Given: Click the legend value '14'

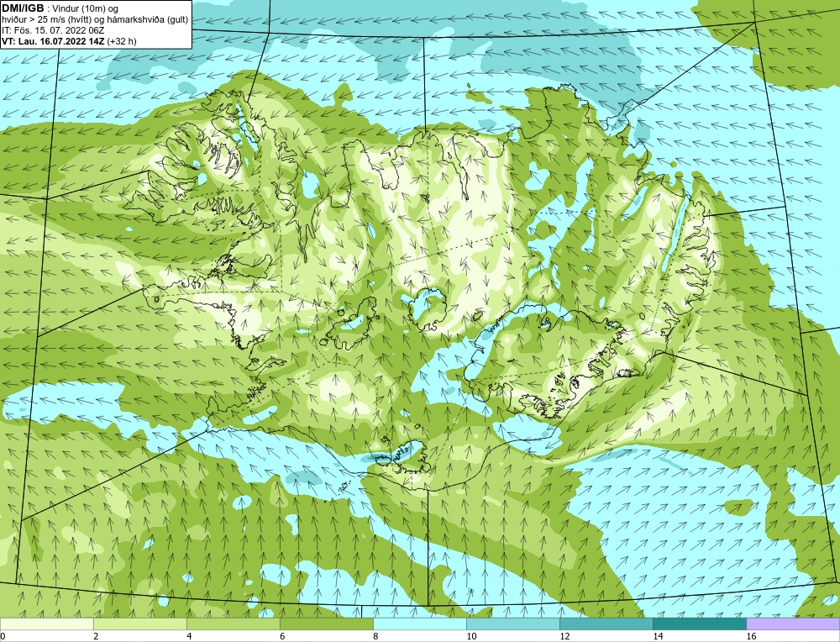Looking at the screenshot, I should pyautogui.click(x=658, y=636).
